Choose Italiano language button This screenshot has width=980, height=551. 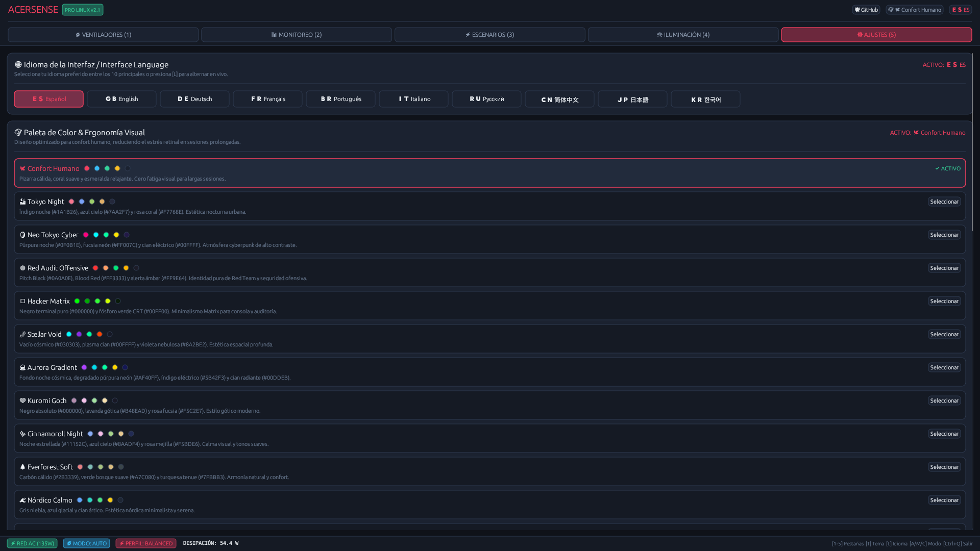[x=413, y=99]
